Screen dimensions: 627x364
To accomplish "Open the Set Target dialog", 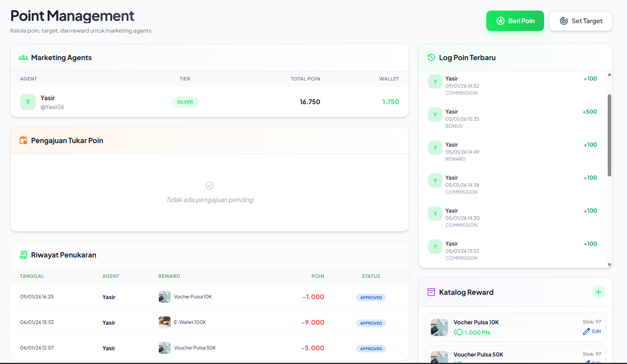I will [580, 21].
